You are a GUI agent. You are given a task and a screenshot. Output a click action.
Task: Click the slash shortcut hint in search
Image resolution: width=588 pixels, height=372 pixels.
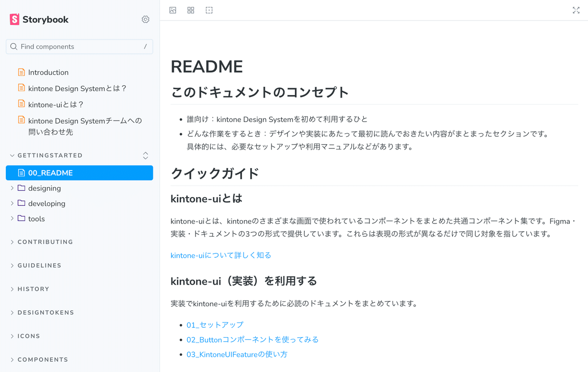[145, 47]
